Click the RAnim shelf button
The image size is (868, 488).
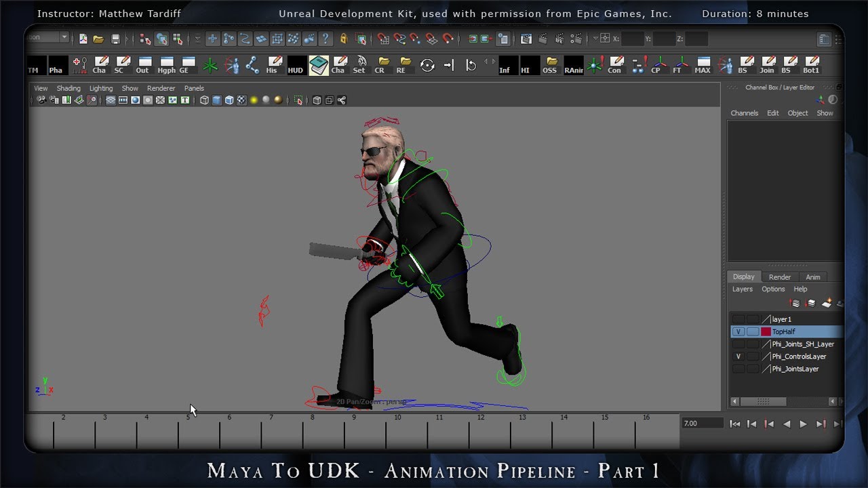coord(573,66)
